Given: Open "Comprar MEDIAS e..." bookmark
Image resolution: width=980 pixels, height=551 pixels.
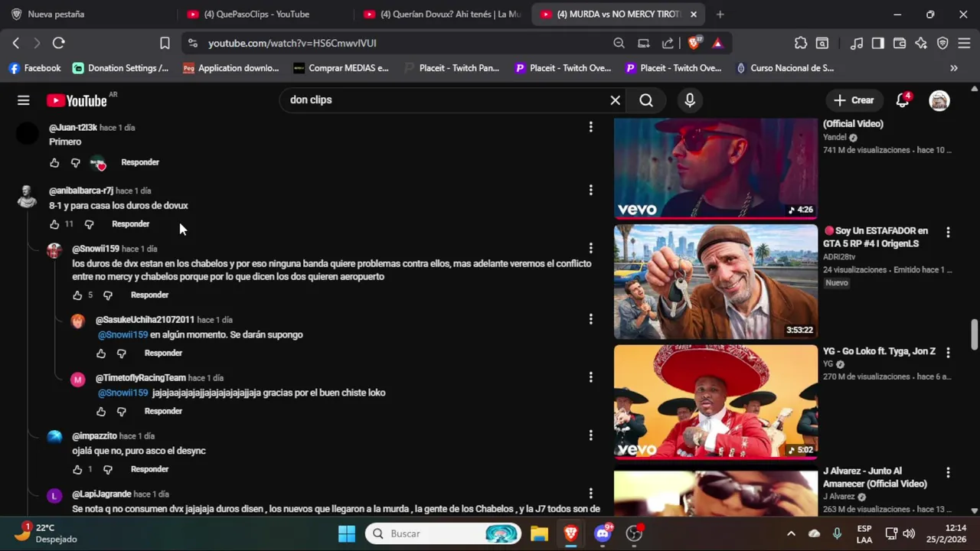Looking at the screenshot, I should (341, 68).
